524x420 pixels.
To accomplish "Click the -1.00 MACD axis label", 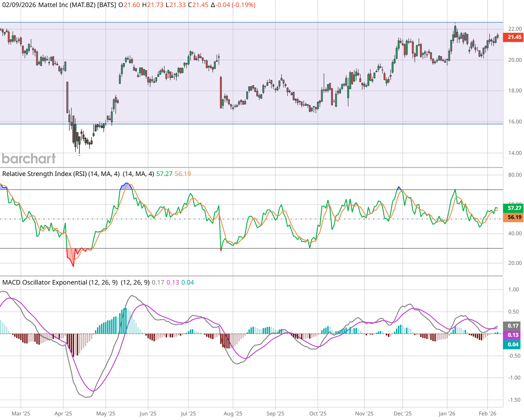I will 513,378.
